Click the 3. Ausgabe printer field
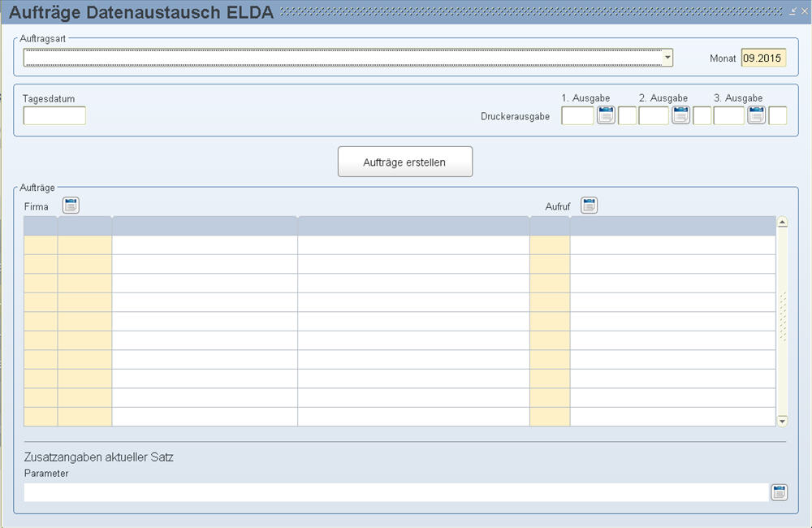Viewport: 812px width, 528px height. (728, 115)
